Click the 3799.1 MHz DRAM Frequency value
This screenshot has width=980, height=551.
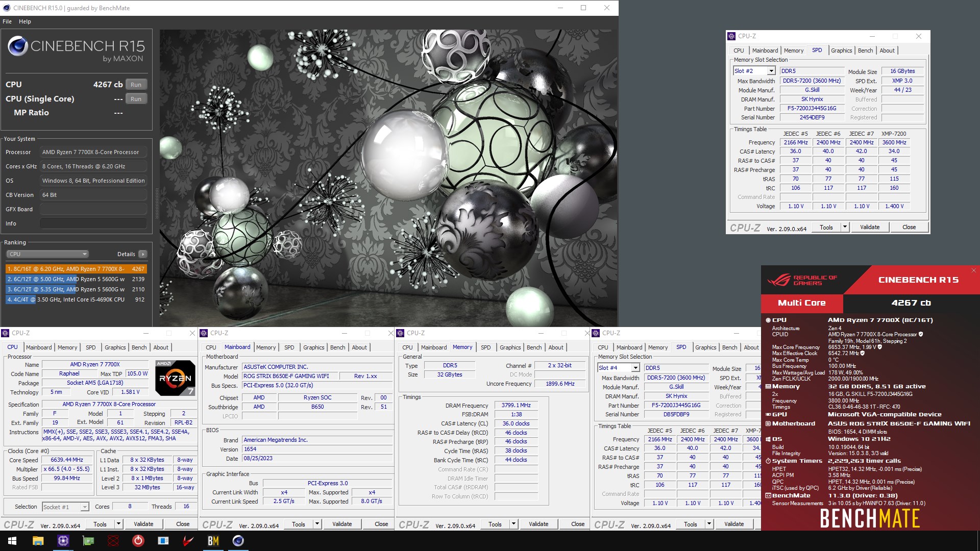[516, 405]
